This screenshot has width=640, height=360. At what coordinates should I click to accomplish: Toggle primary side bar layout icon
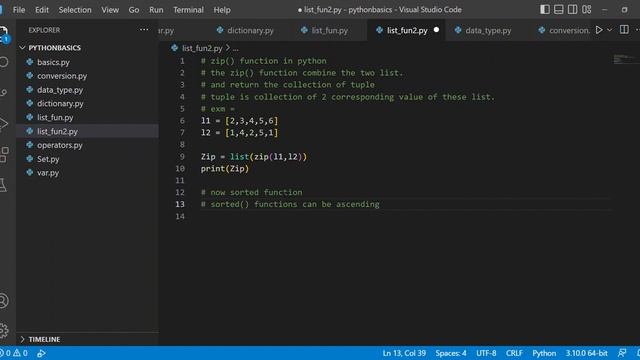point(544,9)
